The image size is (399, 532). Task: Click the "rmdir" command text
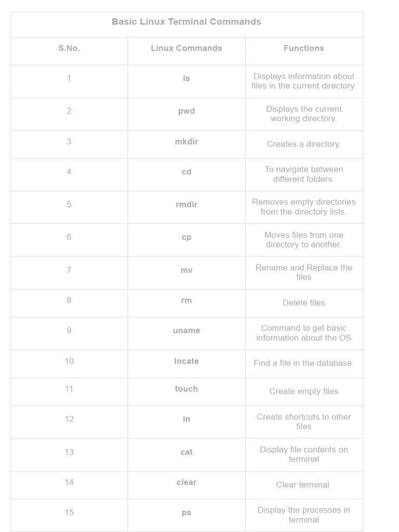pyautogui.click(x=187, y=205)
